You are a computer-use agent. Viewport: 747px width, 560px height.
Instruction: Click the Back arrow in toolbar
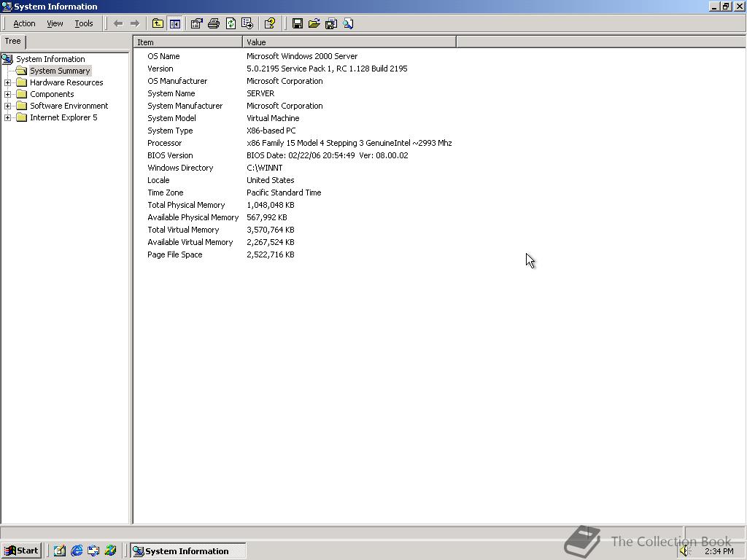pos(118,23)
